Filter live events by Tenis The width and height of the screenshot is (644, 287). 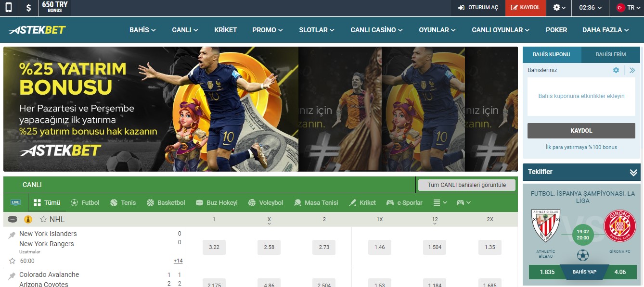[123, 202]
